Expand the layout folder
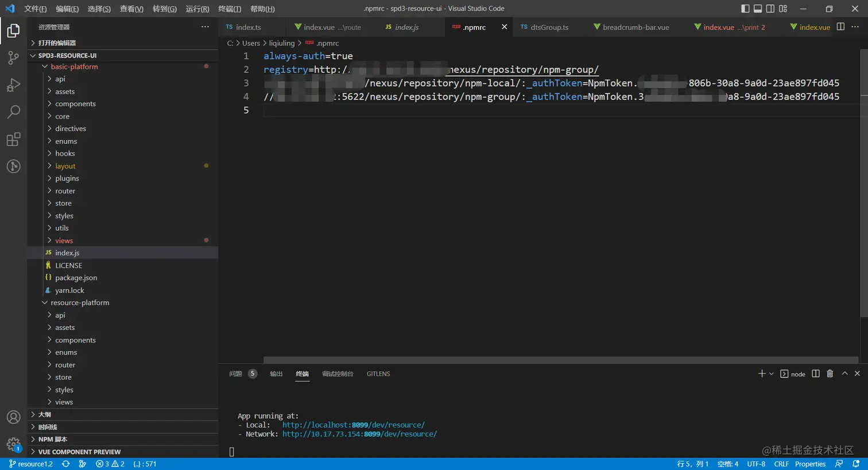Image resolution: width=868 pixels, height=470 pixels. click(123, 166)
